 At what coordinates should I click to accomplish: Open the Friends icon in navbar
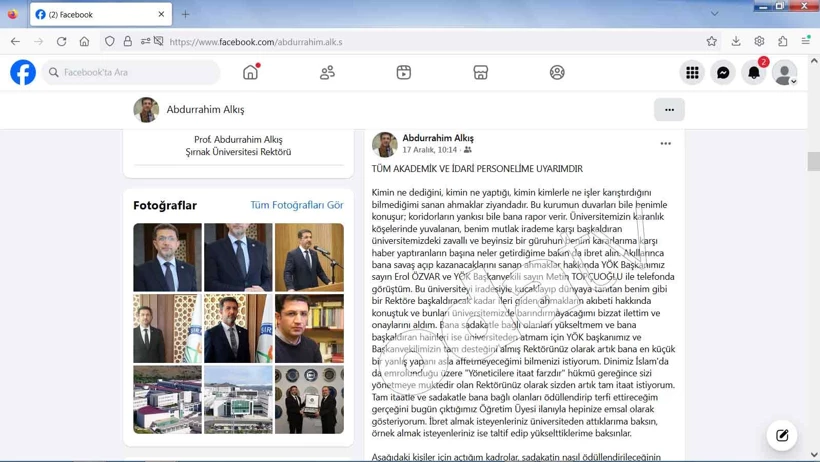(327, 72)
